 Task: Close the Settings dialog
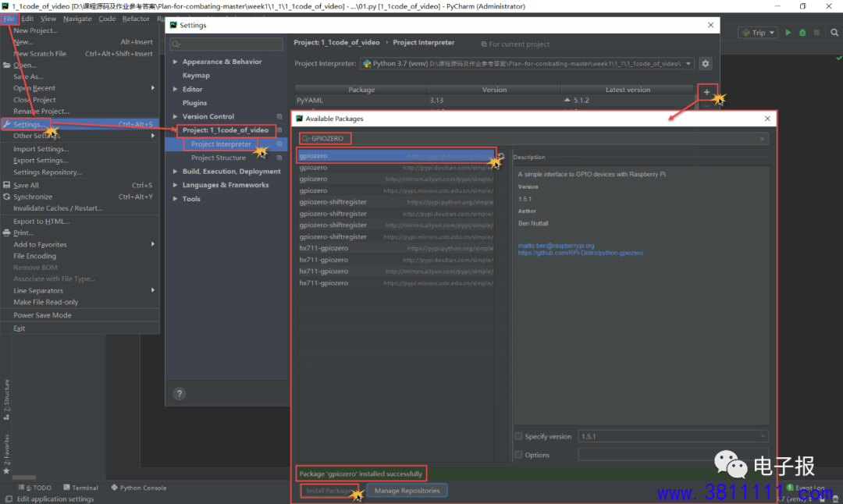711,25
